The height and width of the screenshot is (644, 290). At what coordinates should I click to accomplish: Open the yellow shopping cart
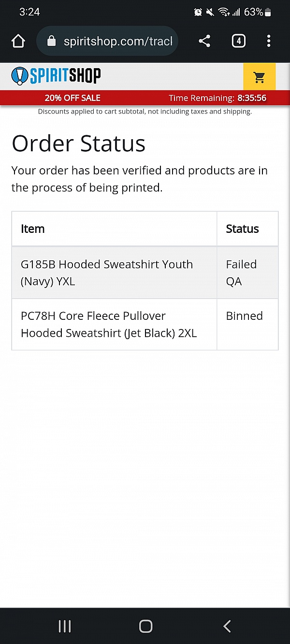pos(259,77)
